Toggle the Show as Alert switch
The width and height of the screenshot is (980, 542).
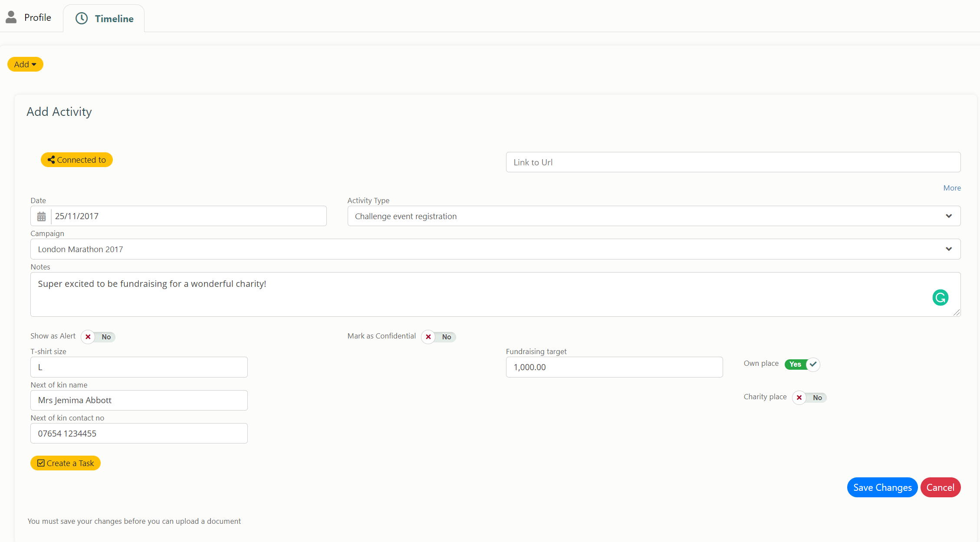pyautogui.click(x=98, y=337)
